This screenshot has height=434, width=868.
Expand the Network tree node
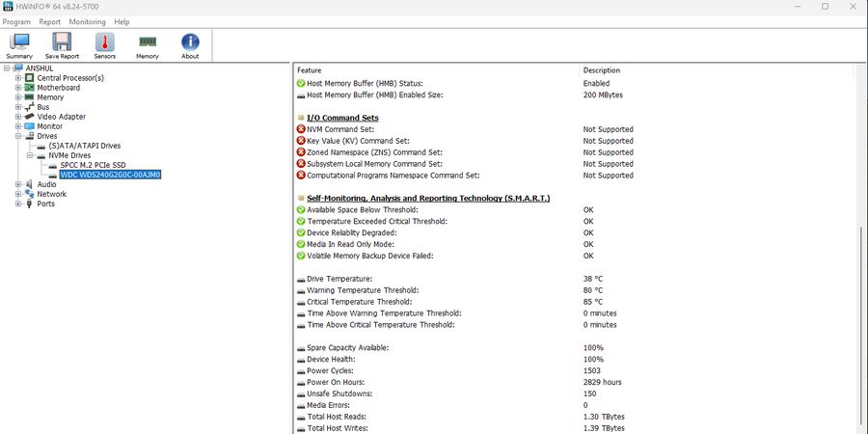[18, 194]
